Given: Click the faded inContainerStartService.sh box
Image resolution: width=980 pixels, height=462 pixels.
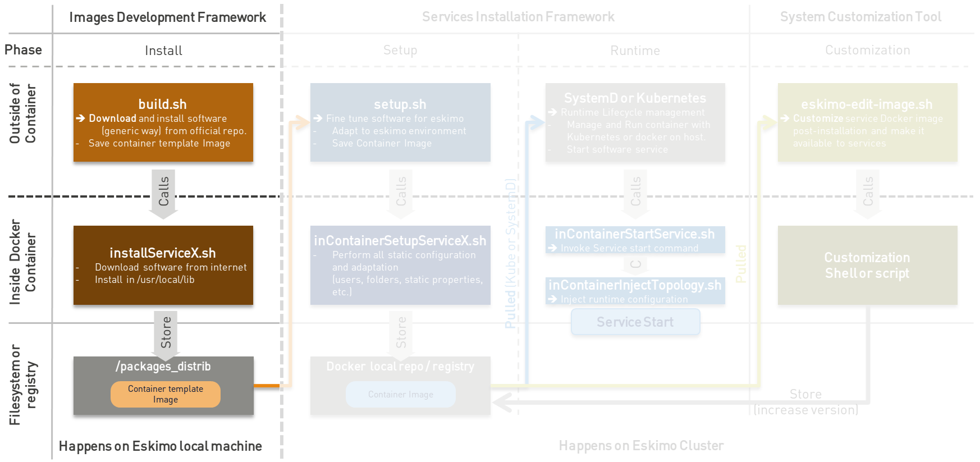Looking at the screenshot, I should (635, 240).
